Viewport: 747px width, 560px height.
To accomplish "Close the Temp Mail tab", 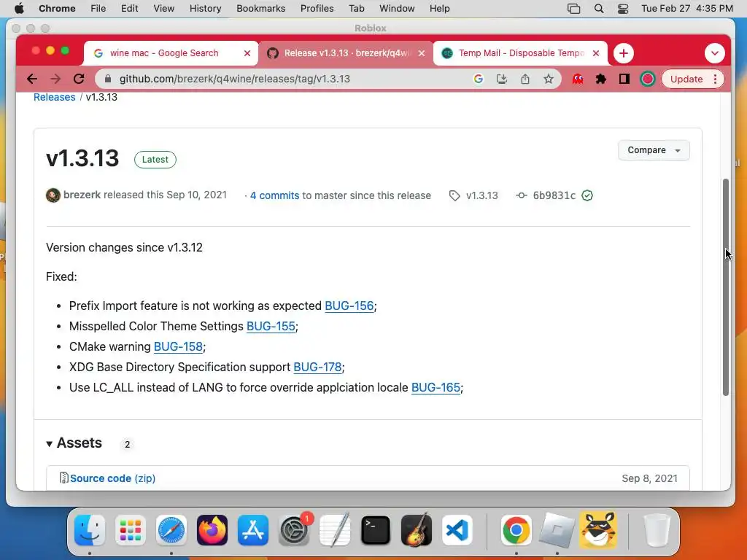I will 596,53.
